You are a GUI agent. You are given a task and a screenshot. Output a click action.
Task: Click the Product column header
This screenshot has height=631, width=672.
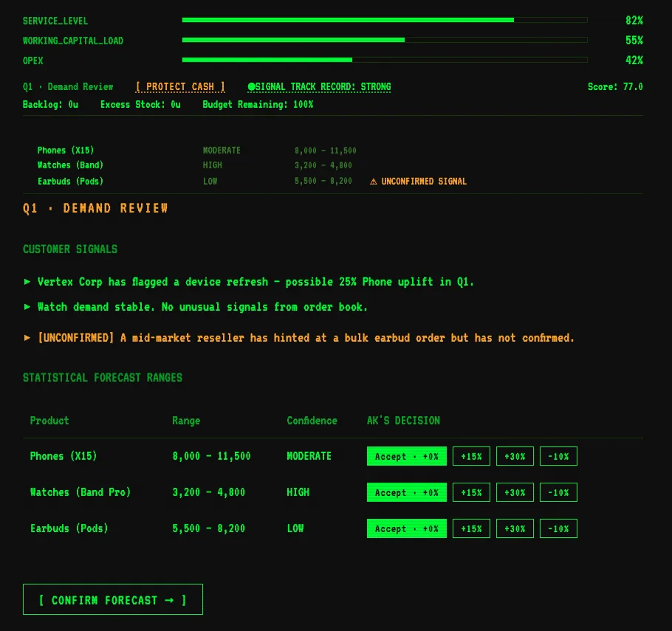pyautogui.click(x=49, y=421)
